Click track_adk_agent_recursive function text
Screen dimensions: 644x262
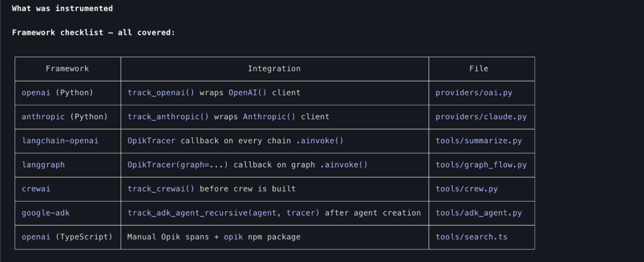coord(187,213)
